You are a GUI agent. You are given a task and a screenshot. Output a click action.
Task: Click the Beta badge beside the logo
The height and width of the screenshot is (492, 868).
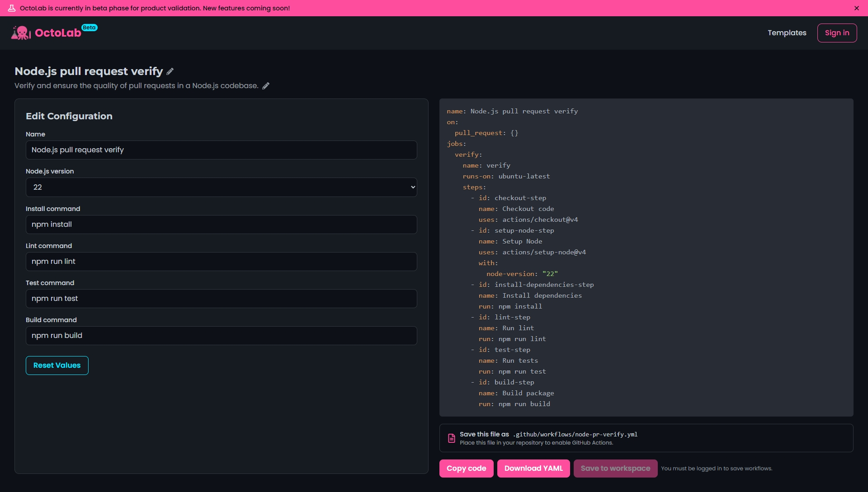[x=90, y=28]
